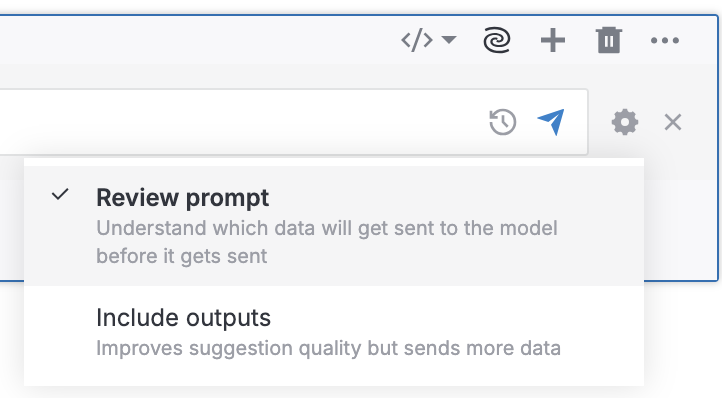The height and width of the screenshot is (398, 722).
Task: Open the three-dot more options menu
Action: pyautogui.click(x=665, y=41)
